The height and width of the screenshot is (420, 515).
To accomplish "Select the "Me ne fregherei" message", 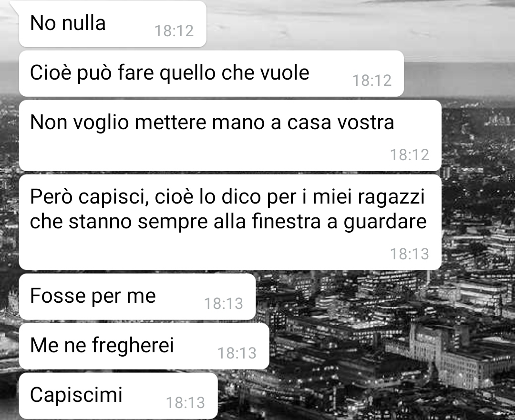I will (144, 346).
